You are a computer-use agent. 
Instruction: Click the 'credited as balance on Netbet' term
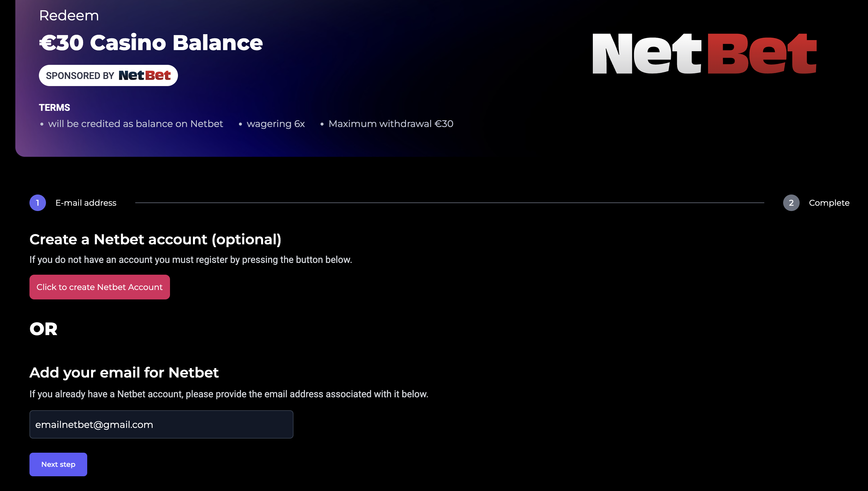click(x=135, y=124)
